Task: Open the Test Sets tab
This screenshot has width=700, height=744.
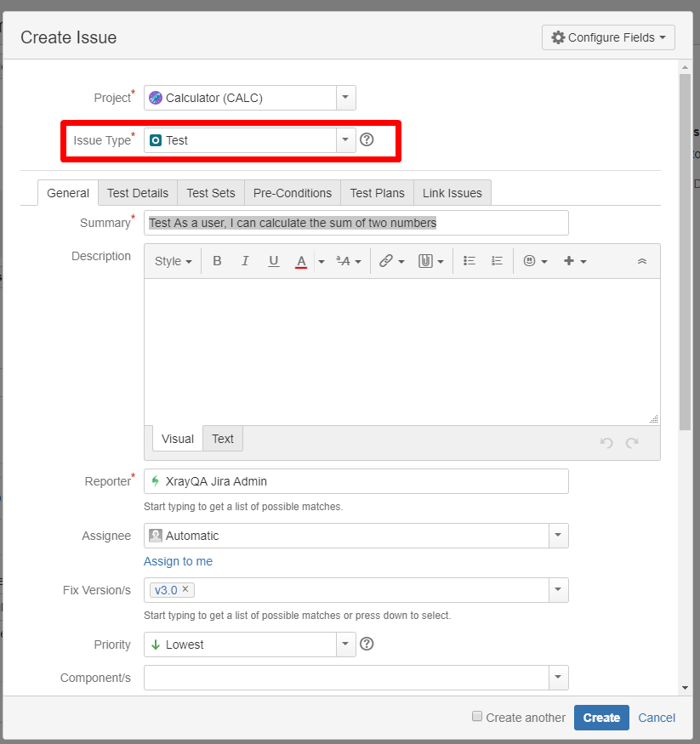Action: click(211, 193)
